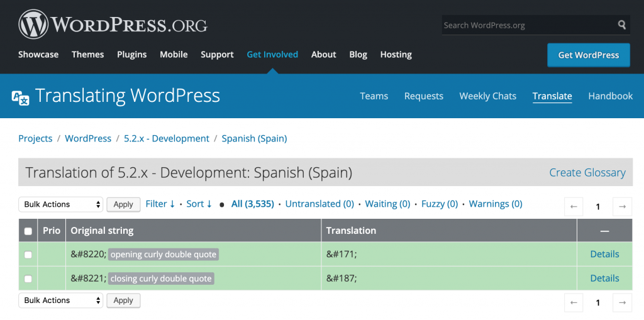The height and width of the screenshot is (320, 644).
Task: Open the Support menu item
Action: (217, 54)
